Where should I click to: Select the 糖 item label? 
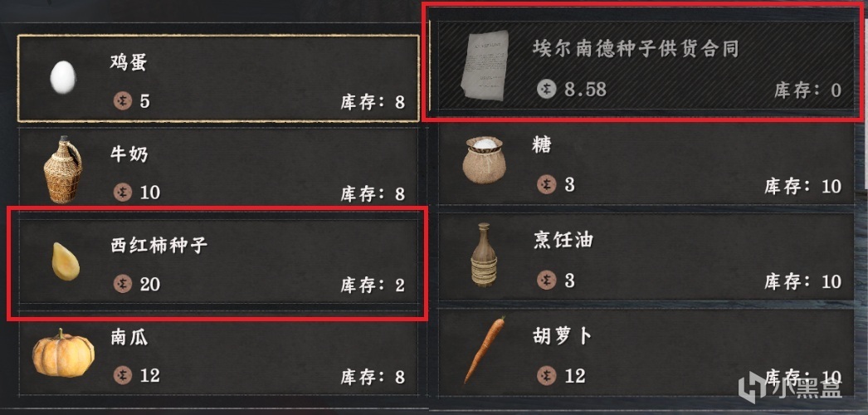(x=543, y=146)
